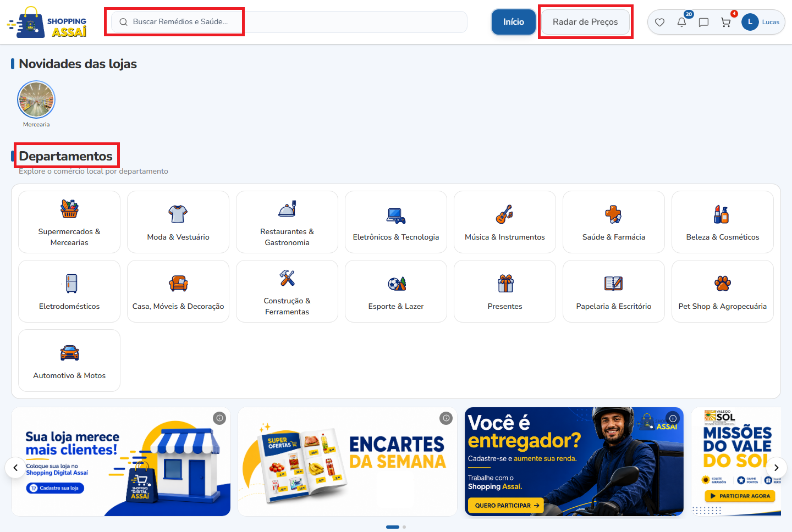Click the Beleza & Cosméticos label
Screen dimensions: 792x532
tap(723, 237)
